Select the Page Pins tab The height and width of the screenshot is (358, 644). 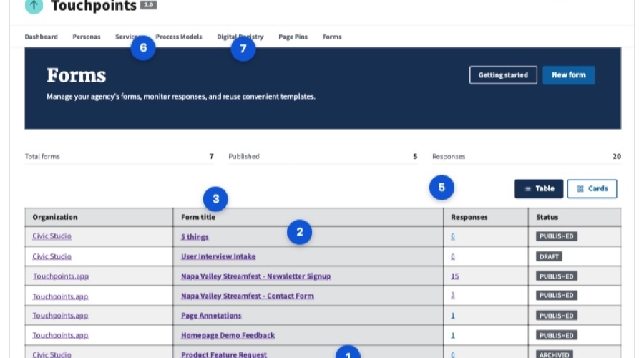coord(293,37)
